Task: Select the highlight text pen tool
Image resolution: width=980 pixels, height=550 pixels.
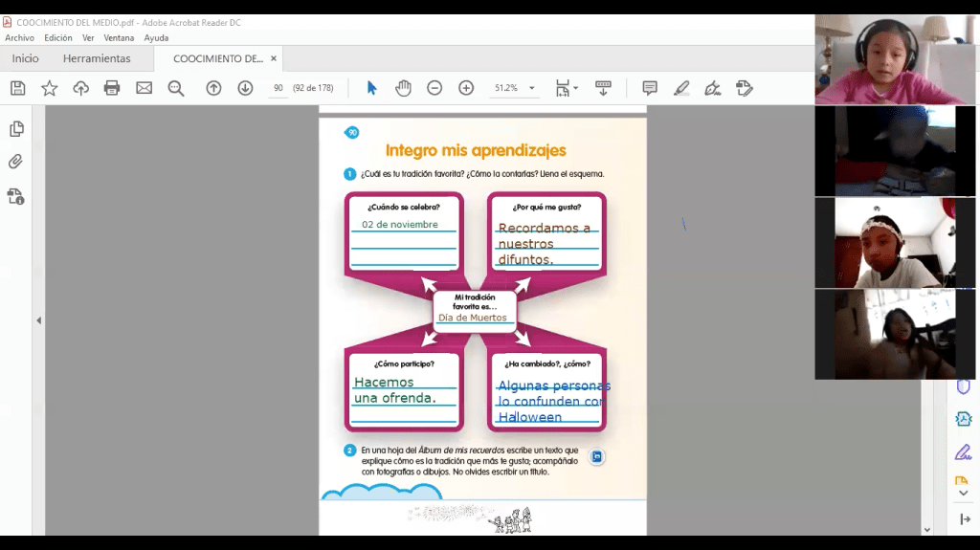Action: click(x=680, y=88)
